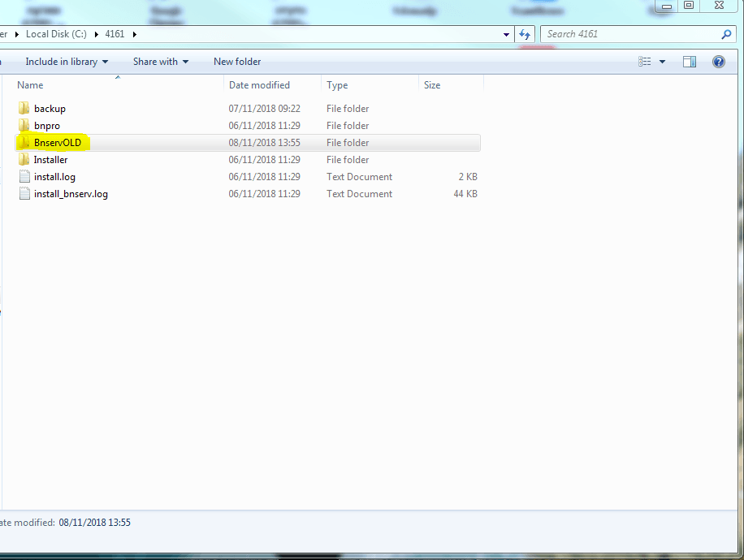Expand the arrow after 4161 in path

(134, 34)
